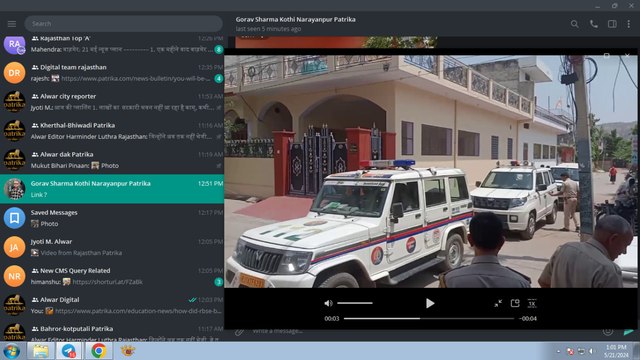Start a voice call with Gorav Sharma
Viewport: 640px width, 360px height.
point(593,24)
